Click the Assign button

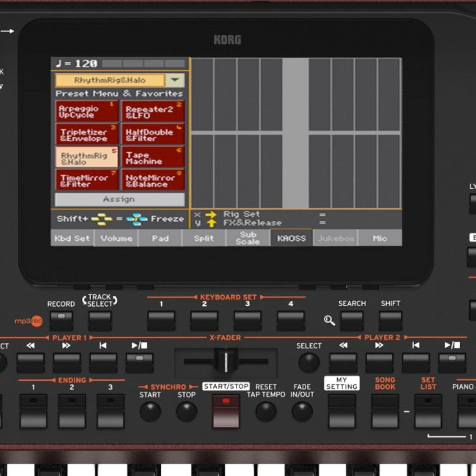click(x=120, y=199)
